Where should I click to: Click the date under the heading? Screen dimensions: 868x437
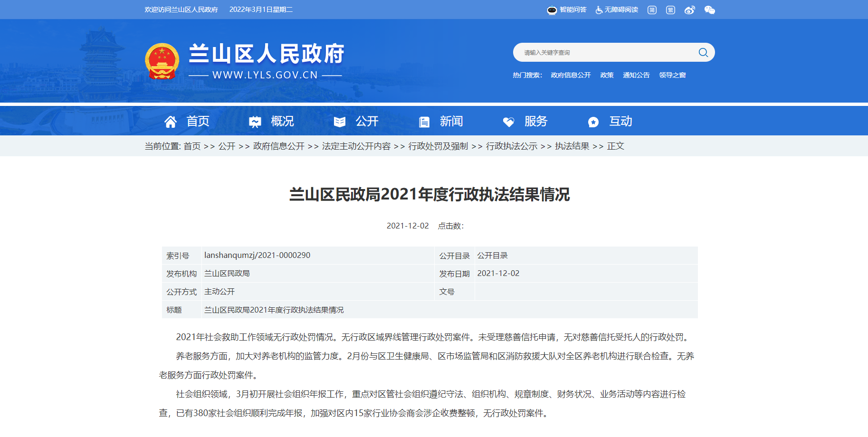[408, 226]
